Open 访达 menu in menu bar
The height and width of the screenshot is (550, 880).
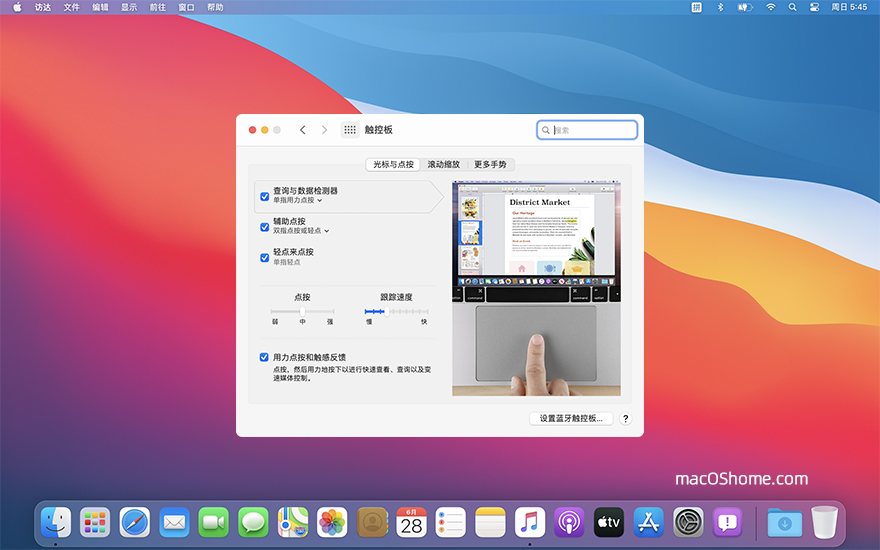pos(43,7)
